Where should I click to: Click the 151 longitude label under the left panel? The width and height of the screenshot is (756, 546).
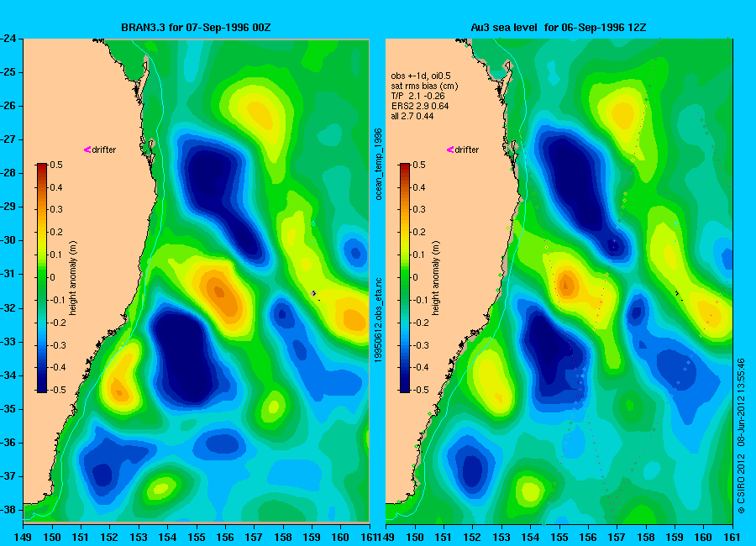click(81, 538)
